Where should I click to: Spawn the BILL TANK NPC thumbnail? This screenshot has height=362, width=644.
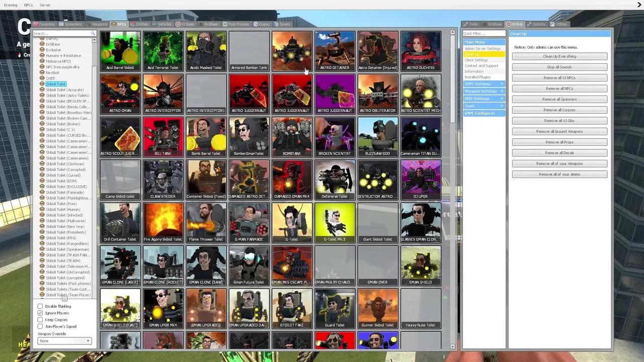click(x=163, y=136)
